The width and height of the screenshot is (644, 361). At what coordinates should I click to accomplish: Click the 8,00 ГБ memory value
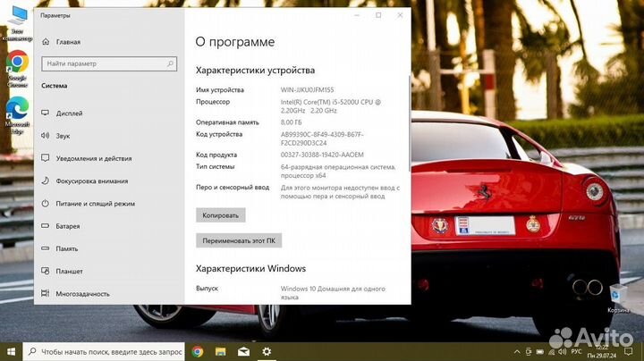coord(292,122)
